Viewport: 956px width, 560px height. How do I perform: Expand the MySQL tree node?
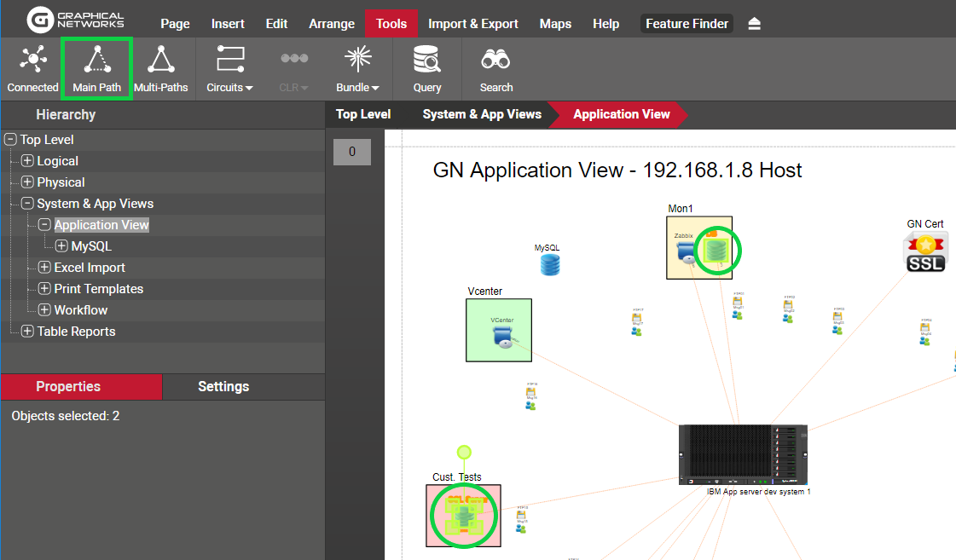point(61,246)
